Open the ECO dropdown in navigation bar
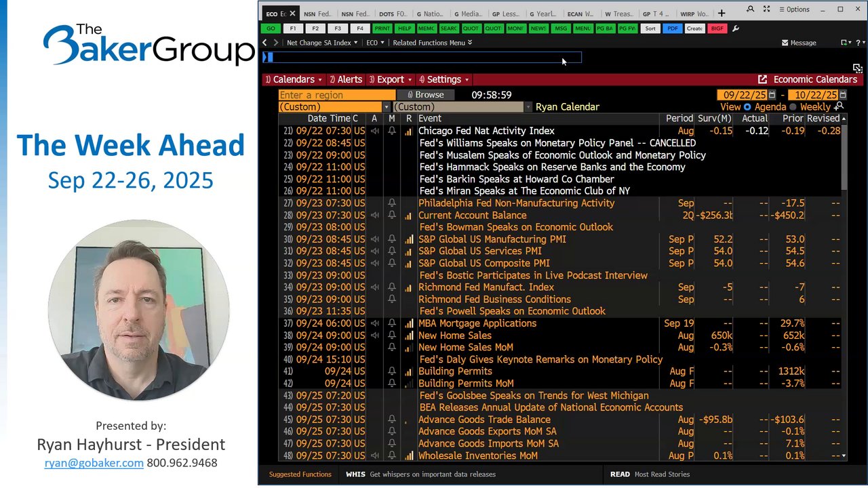The image size is (868, 488). click(375, 43)
